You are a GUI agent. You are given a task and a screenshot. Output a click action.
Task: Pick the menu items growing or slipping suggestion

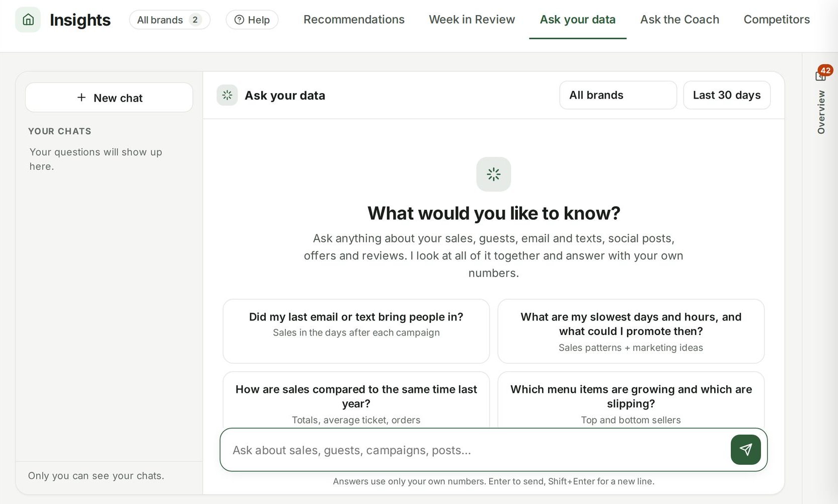[631, 400]
